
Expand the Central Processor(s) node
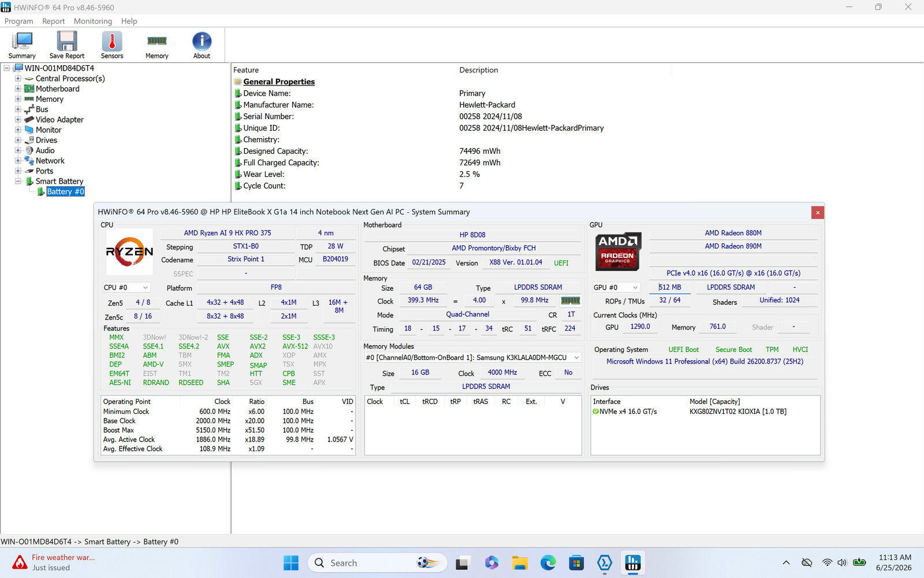18,79
